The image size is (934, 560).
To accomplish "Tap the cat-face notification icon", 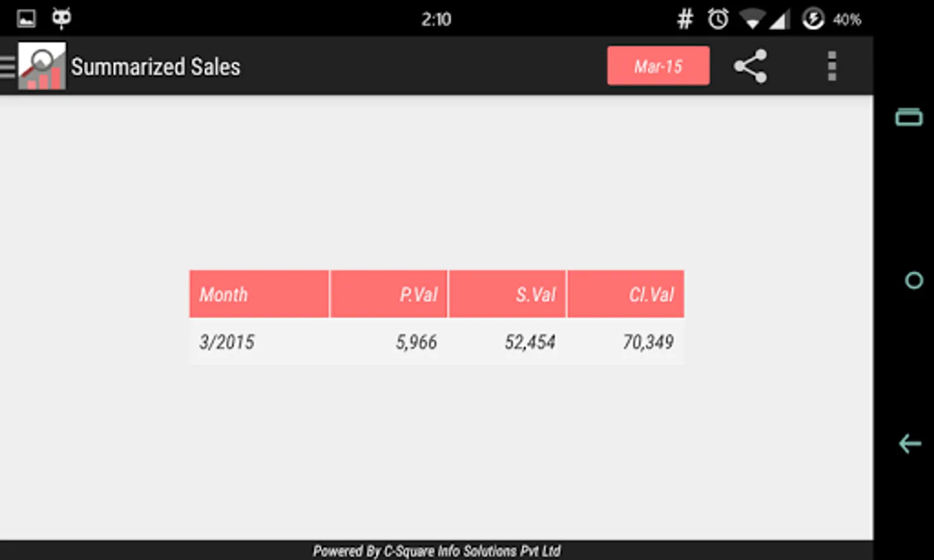I will pyautogui.click(x=61, y=18).
